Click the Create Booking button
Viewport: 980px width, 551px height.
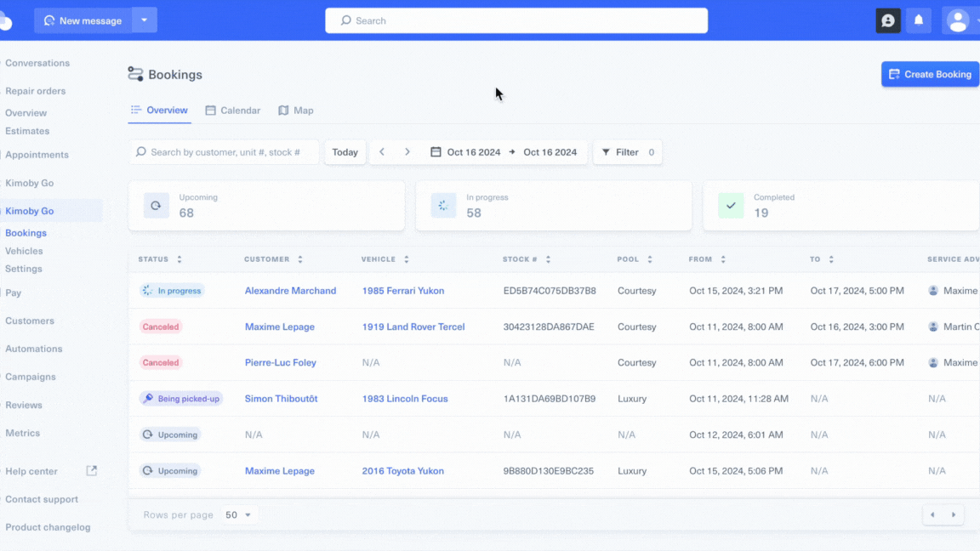pos(930,74)
